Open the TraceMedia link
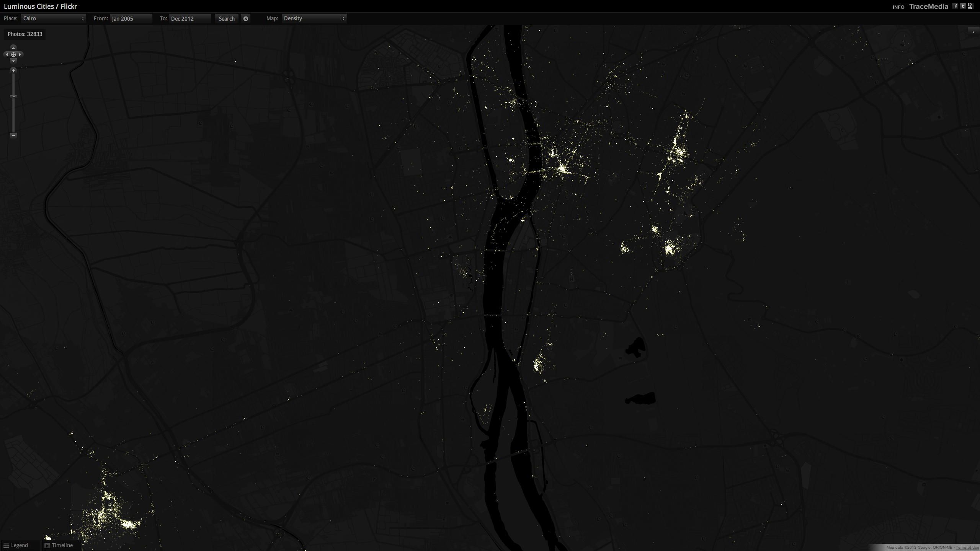 (x=928, y=7)
